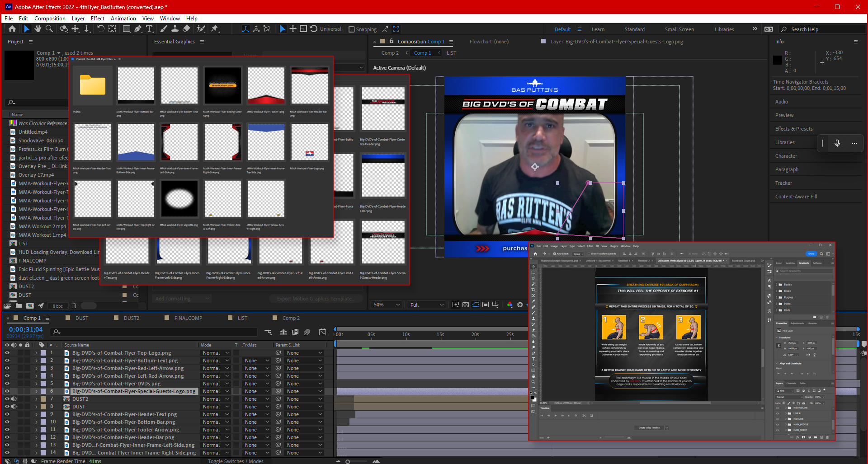The height and width of the screenshot is (464, 868).
Task: Click the Rotation tool icon
Action: point(100,29)
